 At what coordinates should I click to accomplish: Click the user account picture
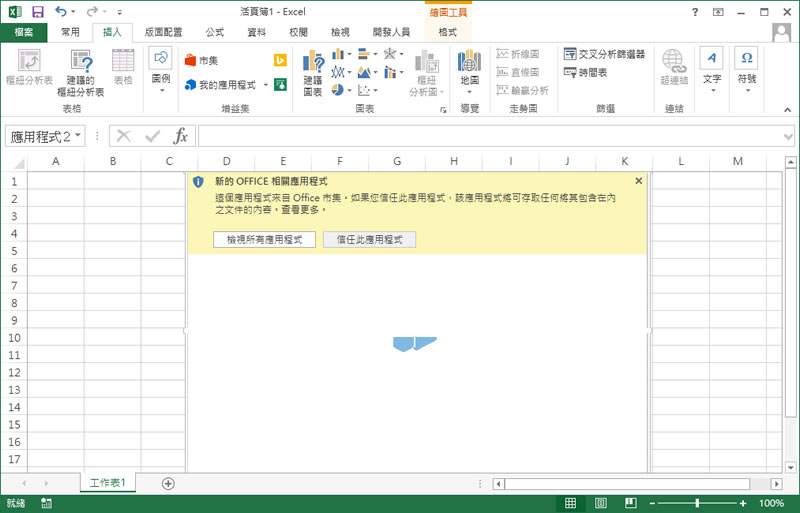pos(781,32)
